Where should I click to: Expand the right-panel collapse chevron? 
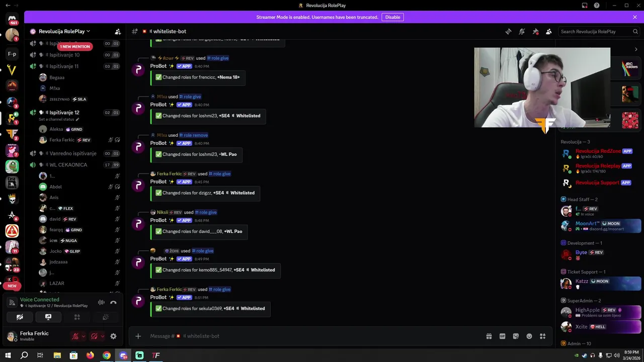(x=636, y=49)
